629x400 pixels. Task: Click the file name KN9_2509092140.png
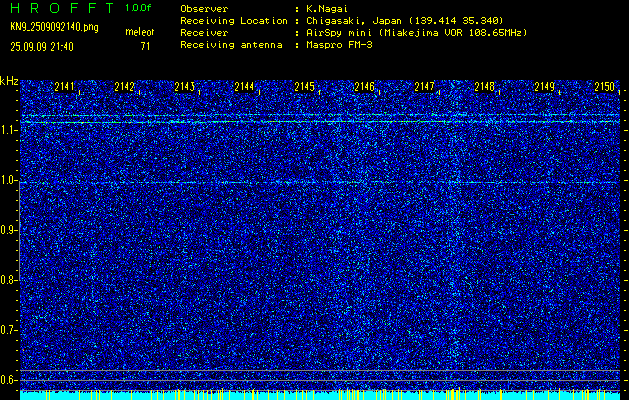coord(55,27)
